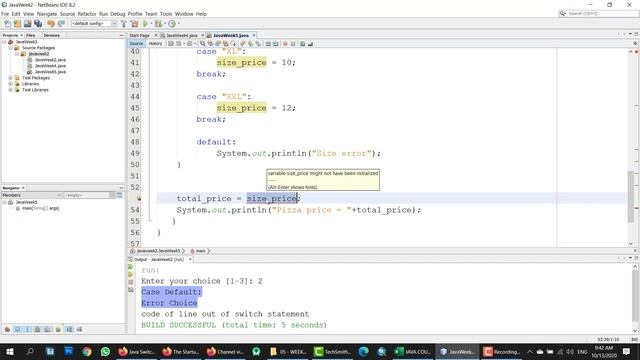Switch to the JavaWeek4.java tab
640x360 pixels.
[x=182, y=36]
